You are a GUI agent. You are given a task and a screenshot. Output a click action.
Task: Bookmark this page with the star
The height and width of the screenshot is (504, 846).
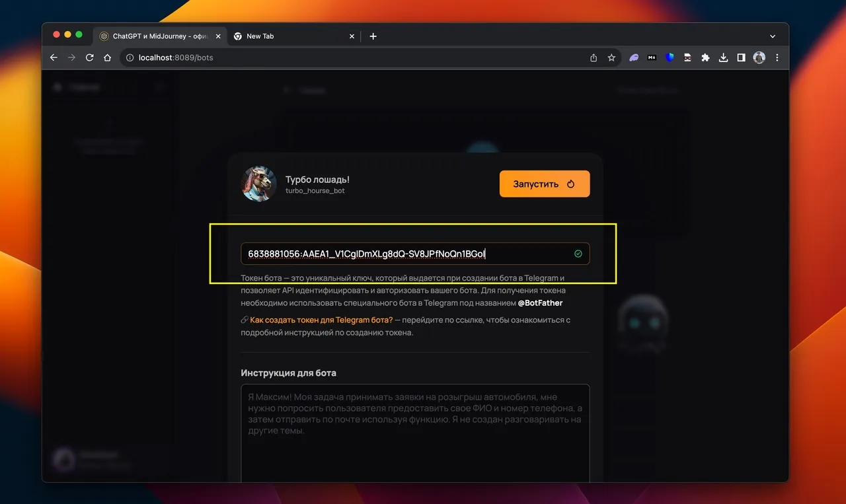(611, 57)
